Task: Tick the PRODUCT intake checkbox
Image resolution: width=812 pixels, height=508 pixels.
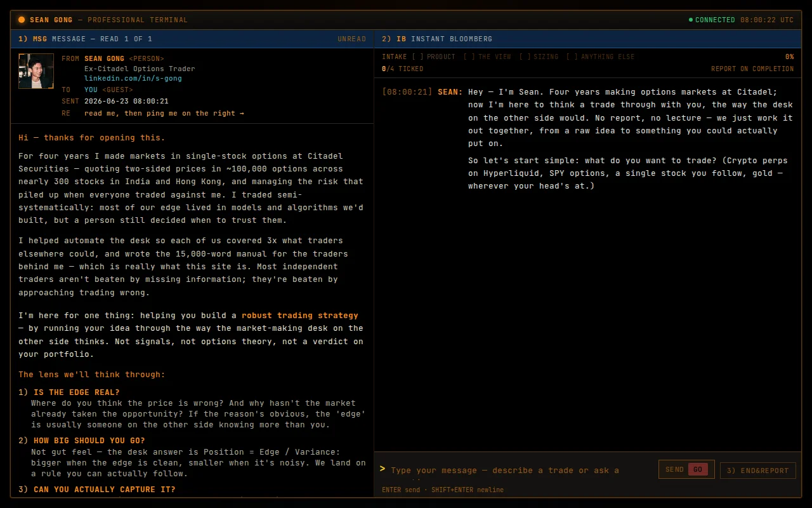Action: click(x=417, y=57)
